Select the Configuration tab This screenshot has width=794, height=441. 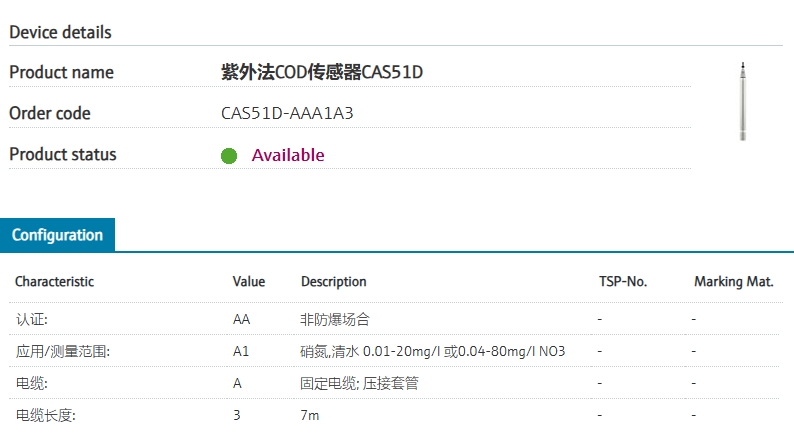point(58,236)
